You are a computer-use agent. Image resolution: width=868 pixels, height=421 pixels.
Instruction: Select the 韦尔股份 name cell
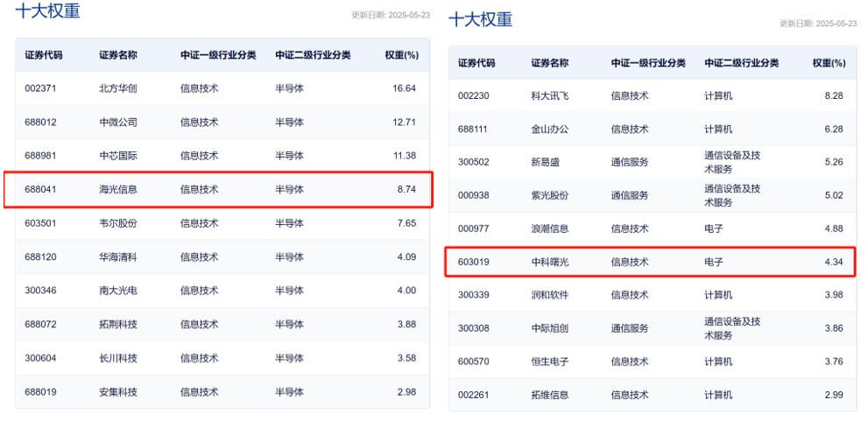pyautogui.click(x=118, y=223)
